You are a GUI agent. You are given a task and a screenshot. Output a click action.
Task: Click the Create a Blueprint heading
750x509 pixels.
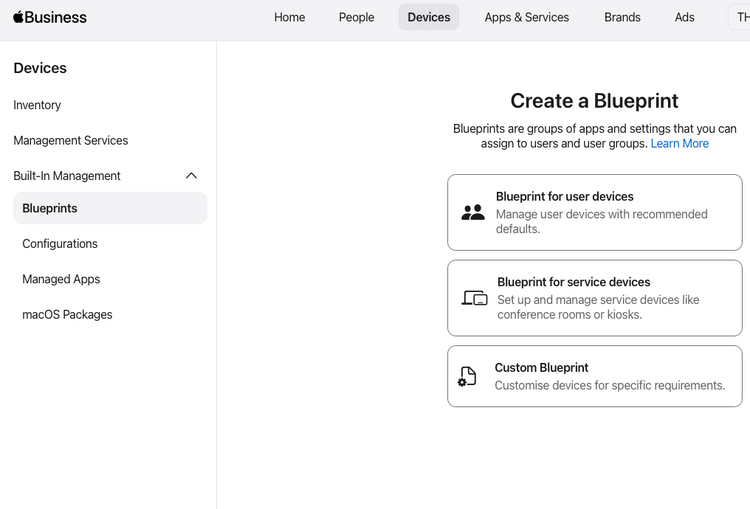[x=594, y=101]
